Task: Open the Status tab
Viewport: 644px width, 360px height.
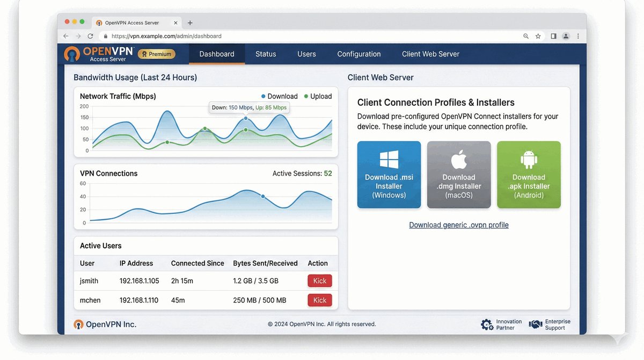Action: point(266,54)
